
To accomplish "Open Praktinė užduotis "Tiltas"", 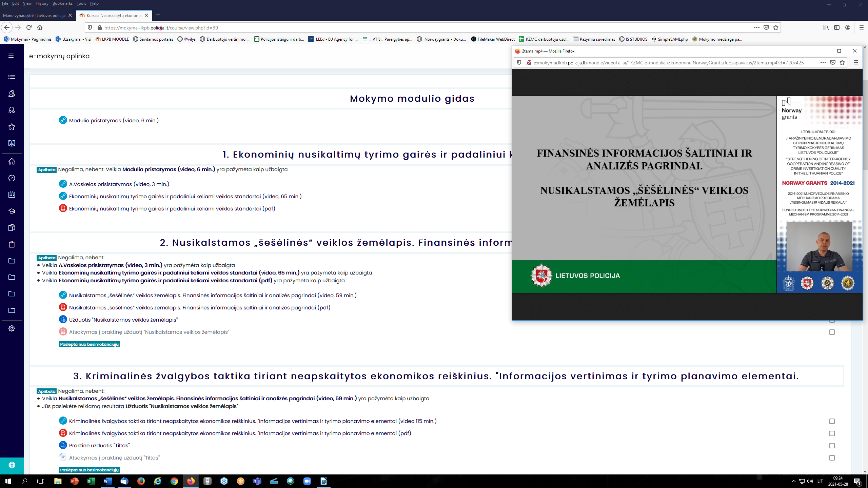I will pyautogui.click(x=99, y=445).
